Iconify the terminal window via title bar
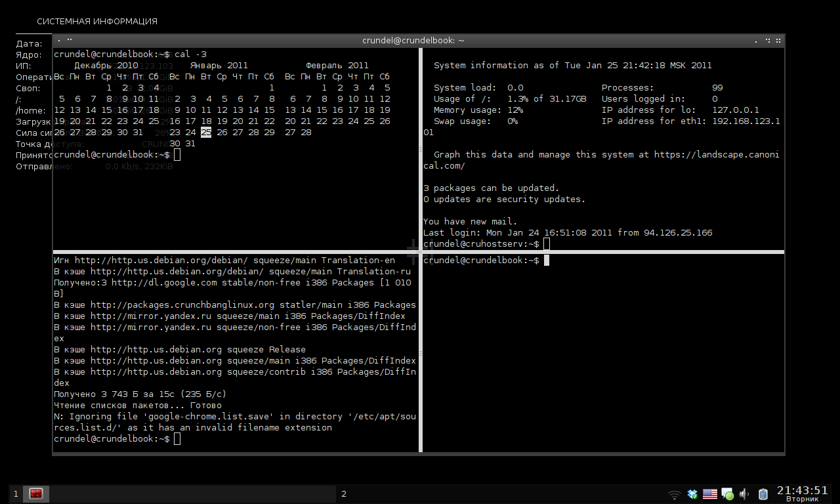The height and width of the screenshot is (504, 840). click(x=756, y=40)
